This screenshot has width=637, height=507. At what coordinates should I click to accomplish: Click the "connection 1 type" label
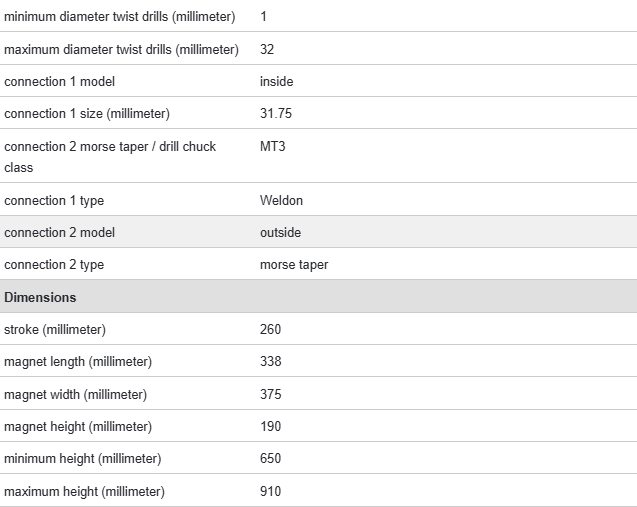pyautogui.click(x=54, y=200)
